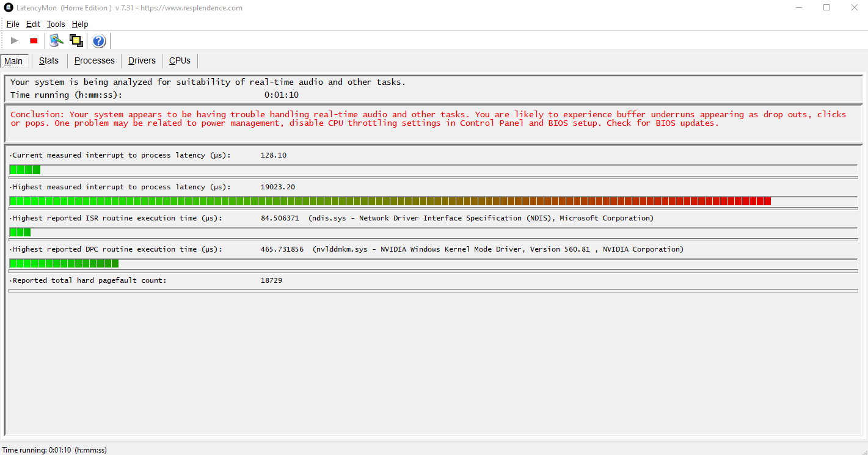Click the overlapping yellow windows toolbar icon
This screenshot has height=455, width=868.
(76, 41)
